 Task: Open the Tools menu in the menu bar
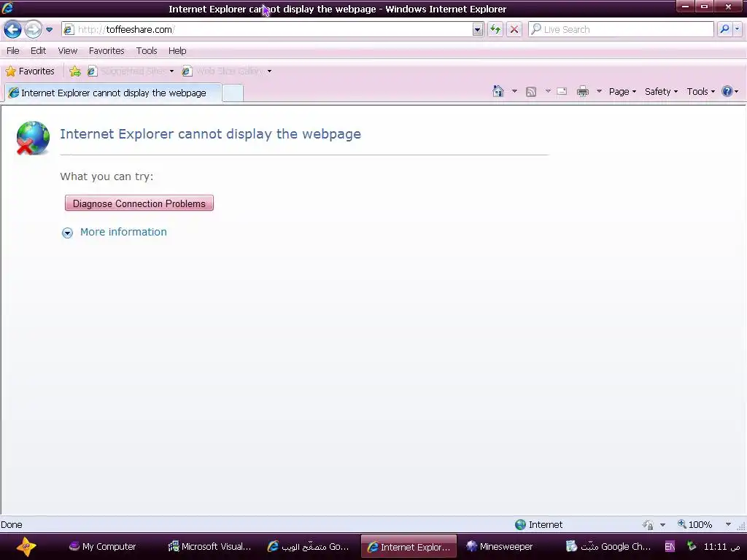pos(146,50)
